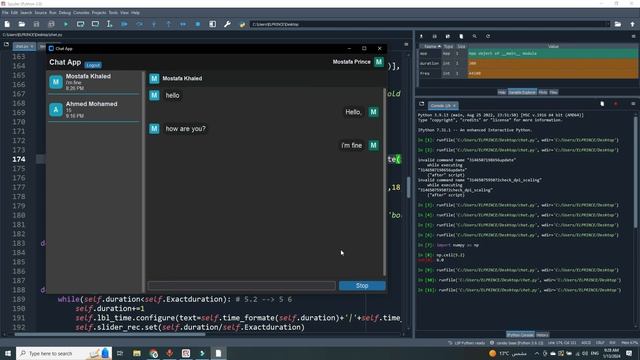
Task: Save all files in Spyder toolbar
Action: point(51,24)
